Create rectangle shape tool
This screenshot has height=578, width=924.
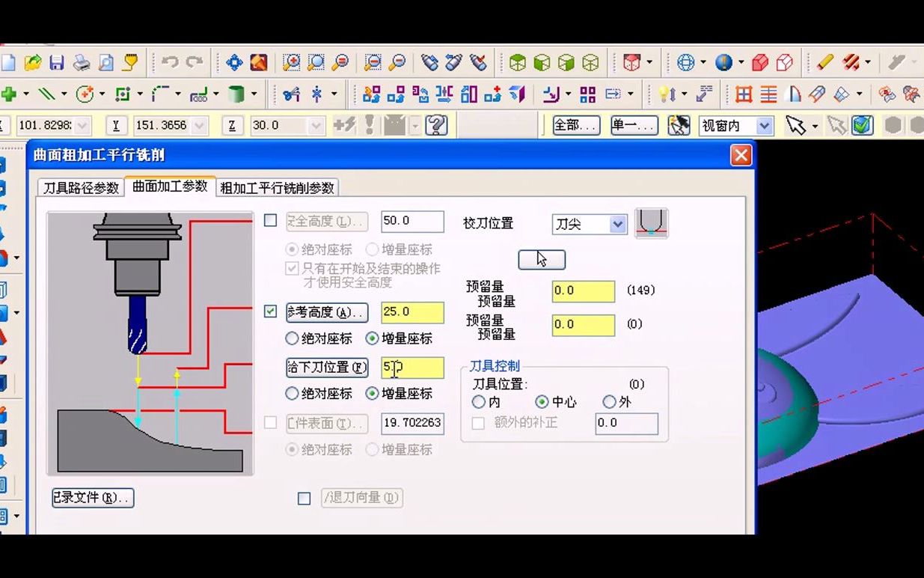123,94
